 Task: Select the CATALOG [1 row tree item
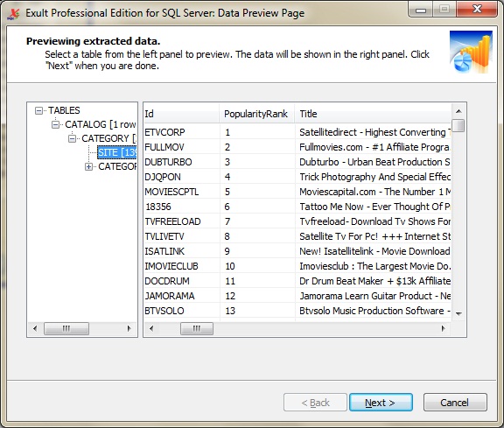101,124
